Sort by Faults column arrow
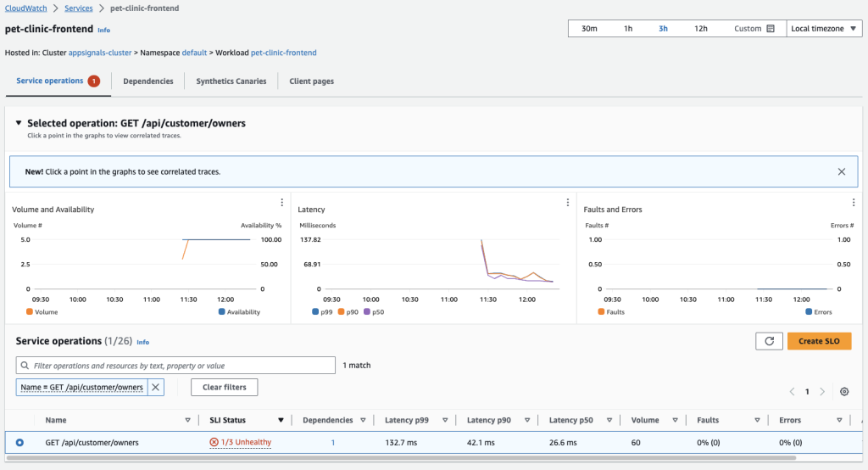This screenshot has height=470, width=868. (757, 420)
